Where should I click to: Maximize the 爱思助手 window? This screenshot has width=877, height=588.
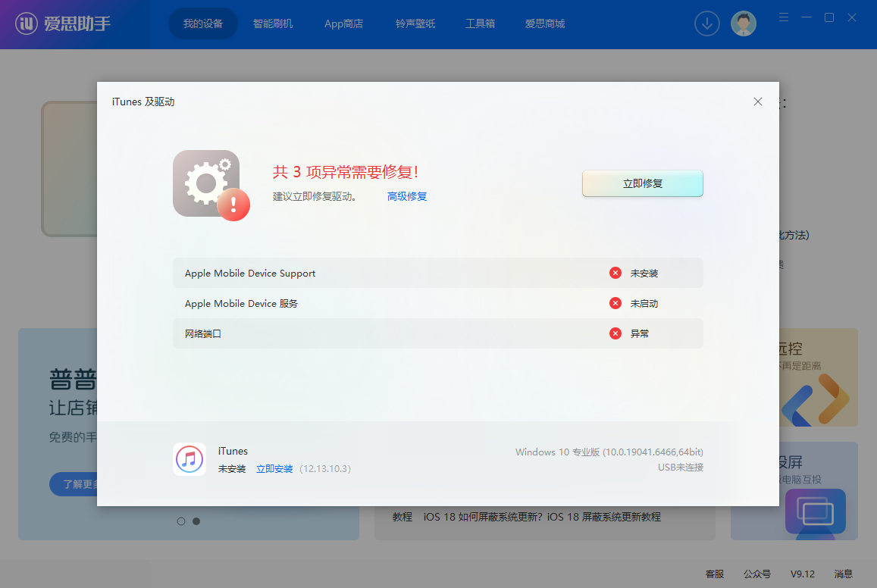point(829,17)
